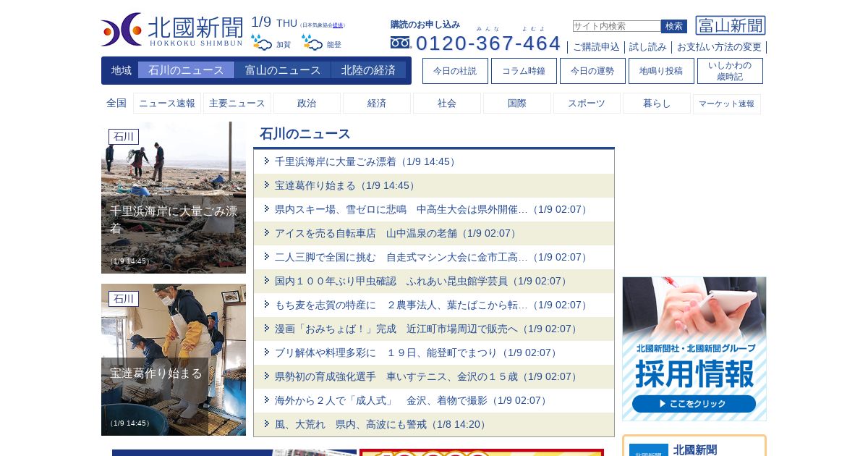The height and width of the screenshot is (456, 868).
Task: Click the Hokkoku Shimbun logo
Action: [x=172, y=30]
